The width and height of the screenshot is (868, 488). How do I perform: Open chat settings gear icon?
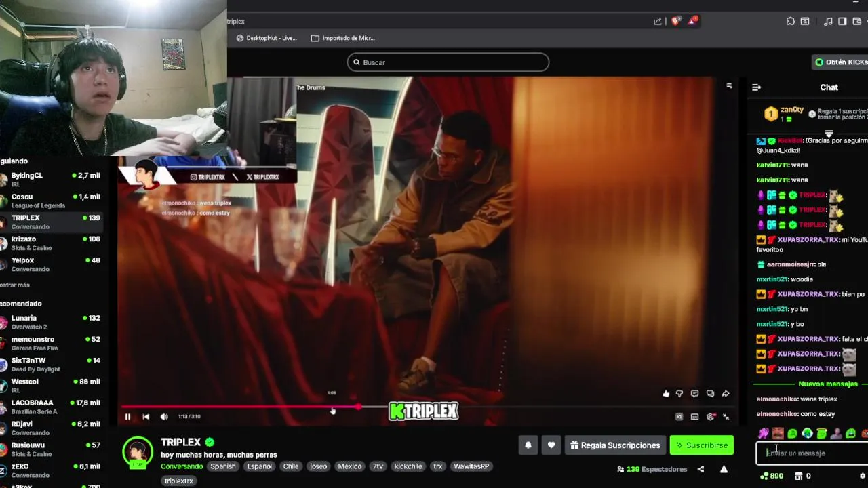coord(863,476)
